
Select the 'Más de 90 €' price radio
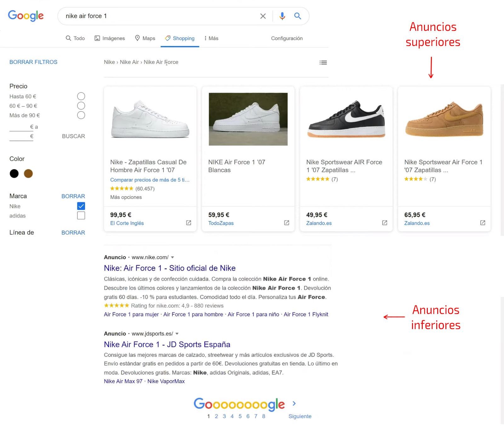pyautogui.click(x=81, y=115)
